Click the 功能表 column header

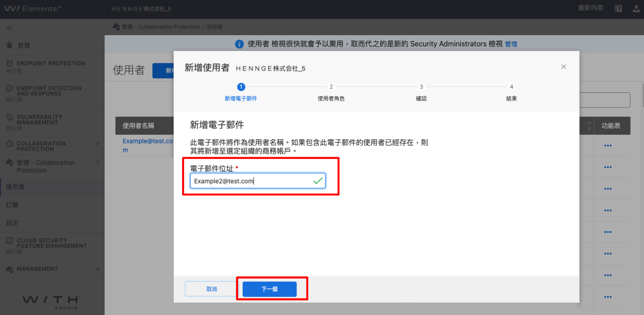click(x=611, y=126)
